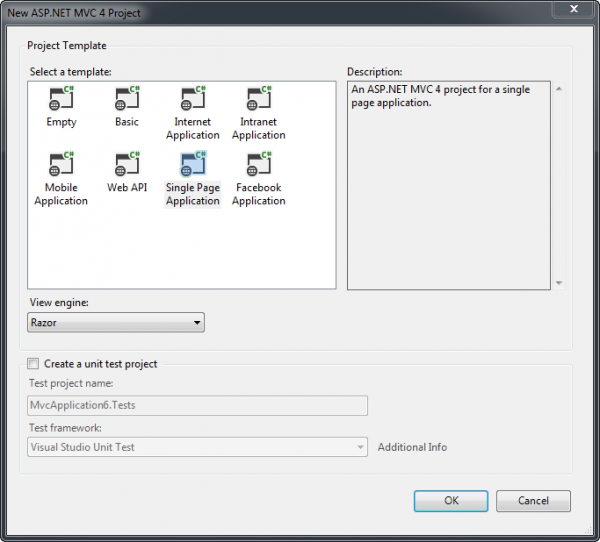Open the View engine Razor dropdown
Image resolution: width=600 pixels, height=542 pixels.
116,322
